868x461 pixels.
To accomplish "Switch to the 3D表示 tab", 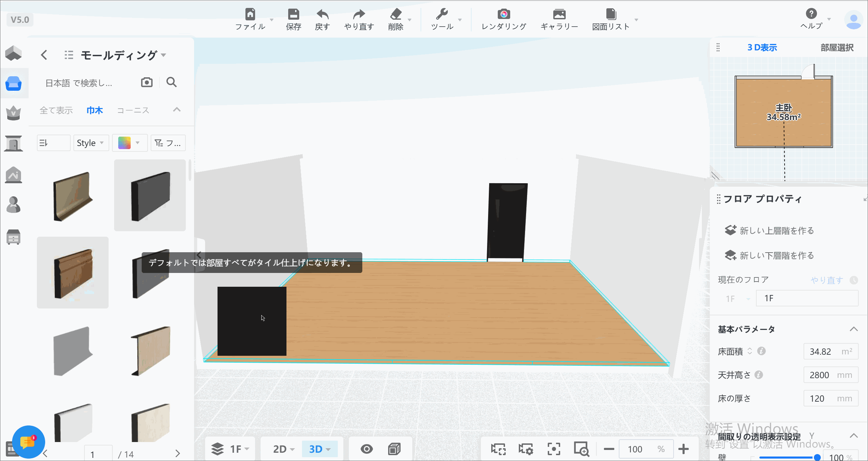I will (x=762, y=48).
